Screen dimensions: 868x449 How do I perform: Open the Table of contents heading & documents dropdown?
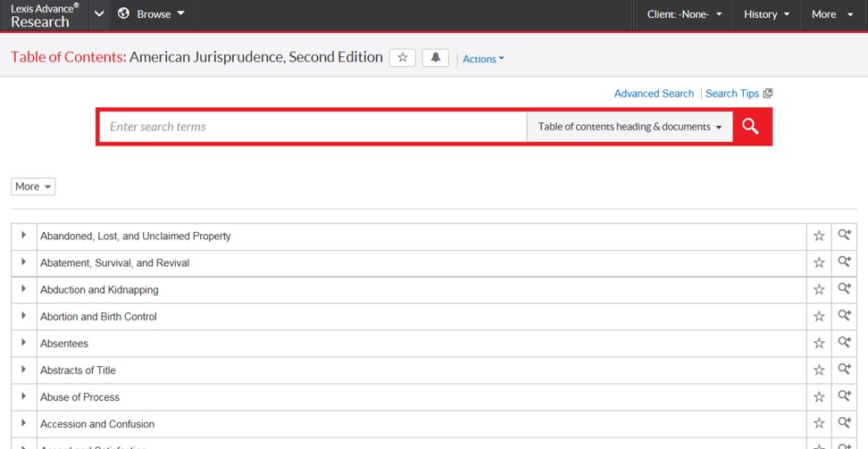pyautogui.click(x=630, y=127)
